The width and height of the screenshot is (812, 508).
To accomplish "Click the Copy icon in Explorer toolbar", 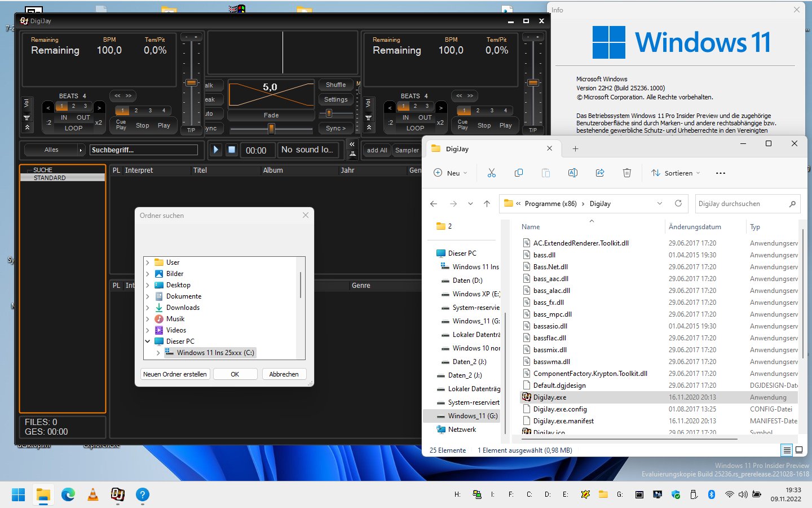I will pos(519,173).
